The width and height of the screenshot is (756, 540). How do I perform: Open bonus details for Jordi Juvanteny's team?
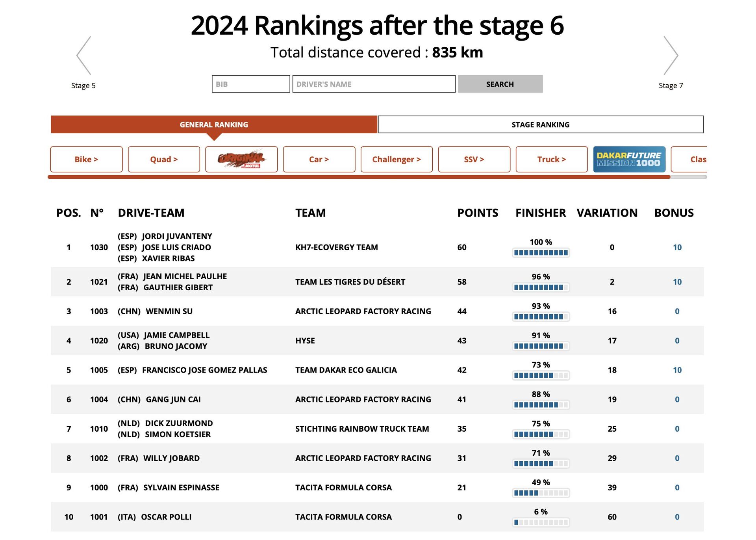[x=677, y=247]
